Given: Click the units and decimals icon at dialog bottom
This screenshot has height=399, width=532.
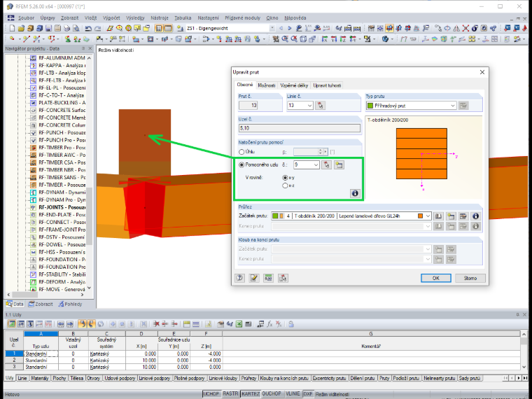Looking at the screenshot, I should 268,278.
